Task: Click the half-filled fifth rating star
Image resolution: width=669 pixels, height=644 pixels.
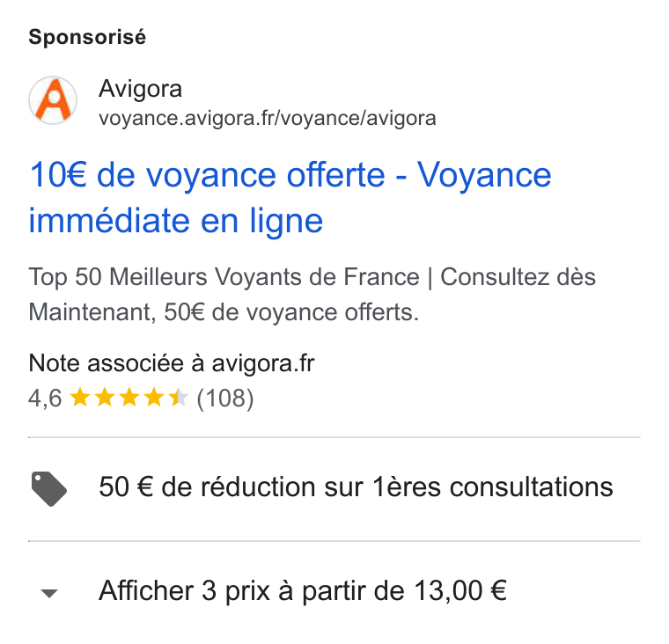Action: pyautogui.click(x=179, y=398)
